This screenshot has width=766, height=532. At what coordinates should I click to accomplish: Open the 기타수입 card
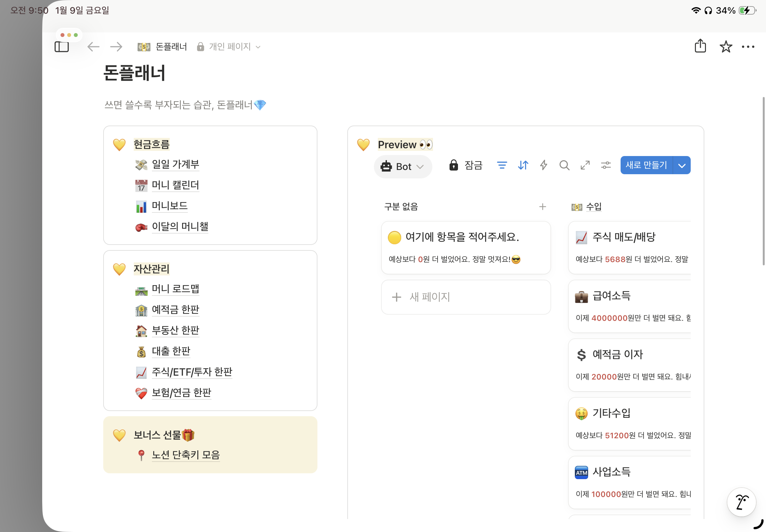click(630, 423)
